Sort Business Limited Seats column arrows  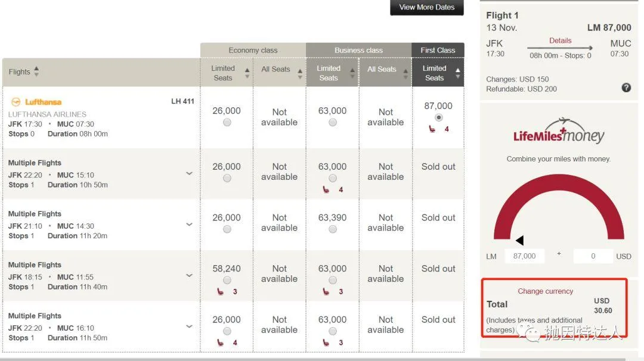(352, 73)
